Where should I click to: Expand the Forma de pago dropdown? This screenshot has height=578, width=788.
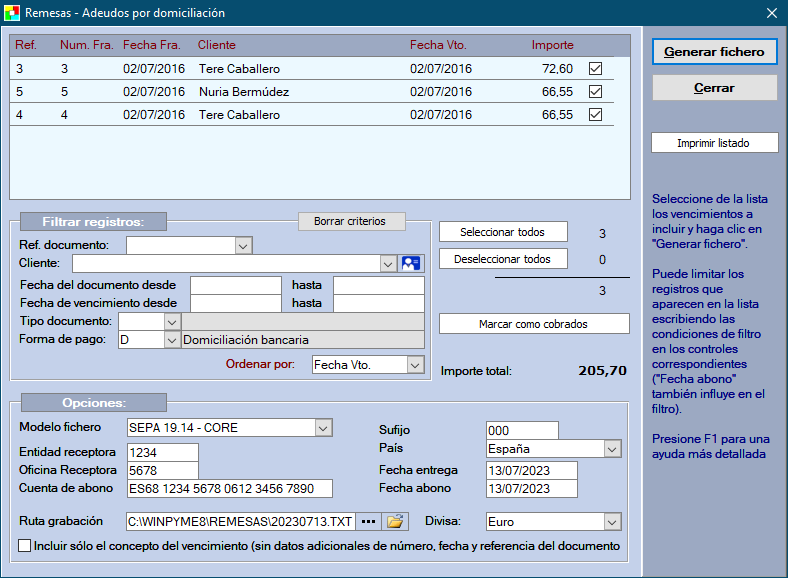(171, 340)
